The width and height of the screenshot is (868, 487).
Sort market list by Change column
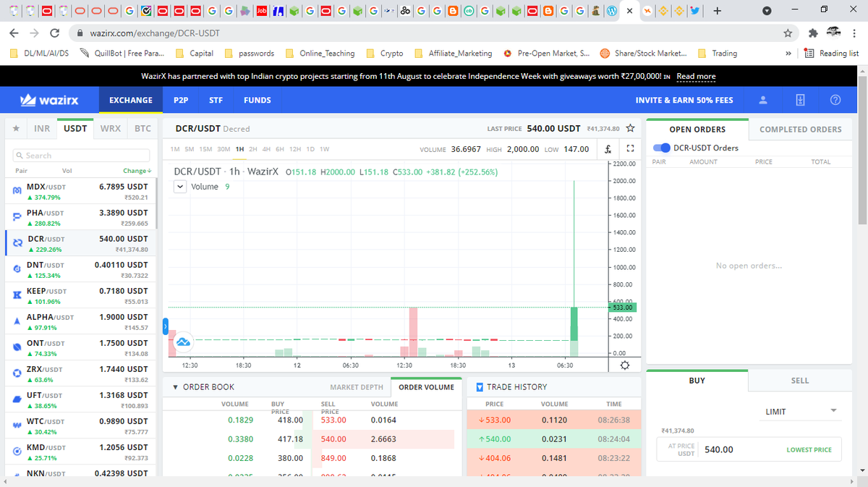pyautogui.click(x=137, y=171)
